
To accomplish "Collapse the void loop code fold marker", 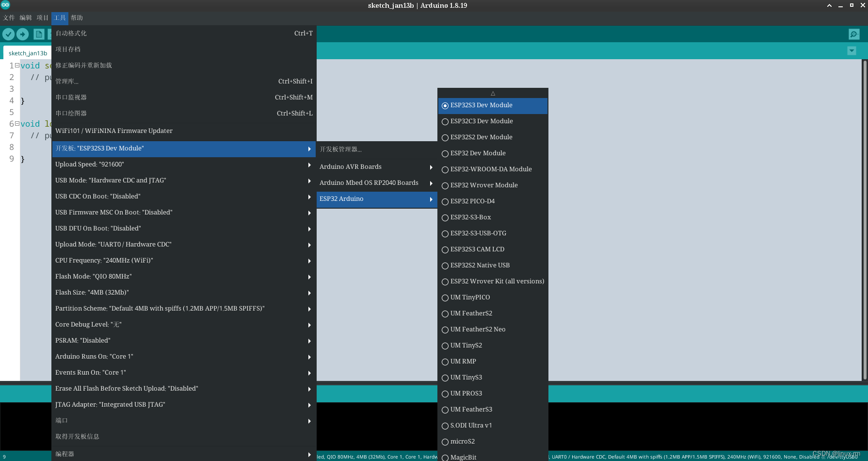I will coord(17,123).
